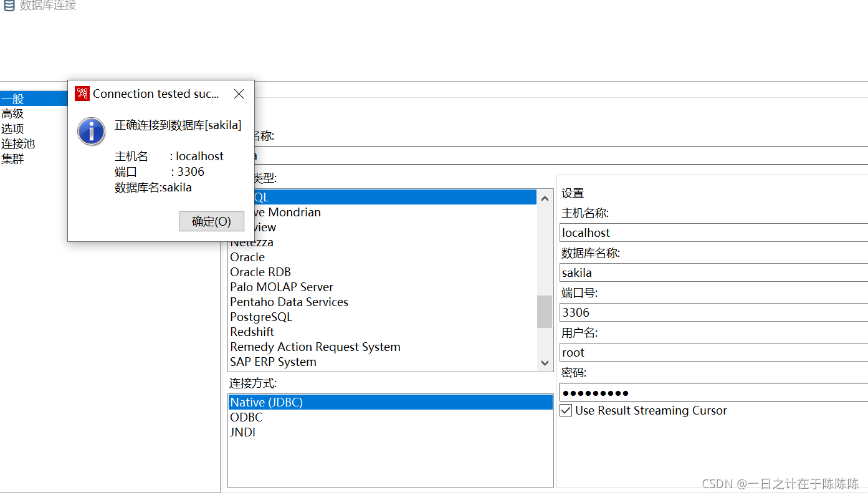Select Redshift connection type
868x495 pixels.
pos(382,332)
